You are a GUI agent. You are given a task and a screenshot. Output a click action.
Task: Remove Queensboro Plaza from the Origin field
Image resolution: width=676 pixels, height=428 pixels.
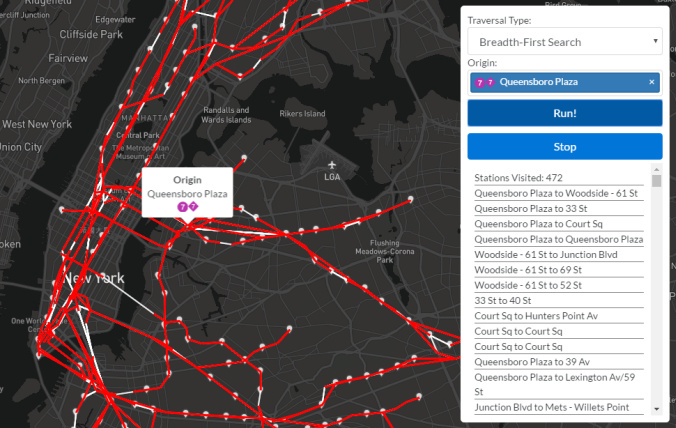651,82
